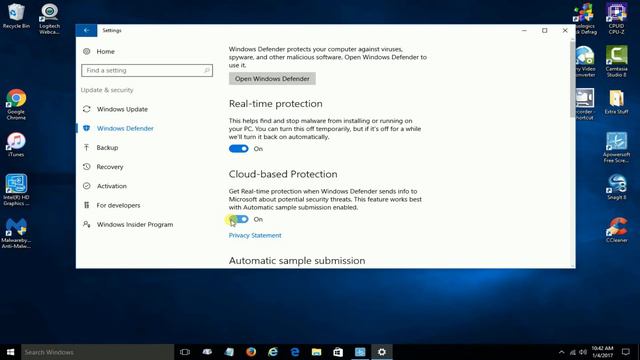This screenshot has width=640, height=360.
Task: Open the Windows Insider Program page
Action: (135, 224)
